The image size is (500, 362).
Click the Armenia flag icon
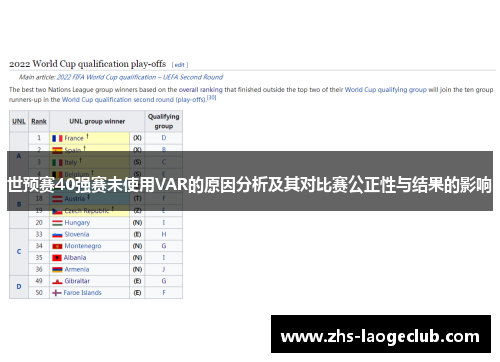(x=57, y=270)
